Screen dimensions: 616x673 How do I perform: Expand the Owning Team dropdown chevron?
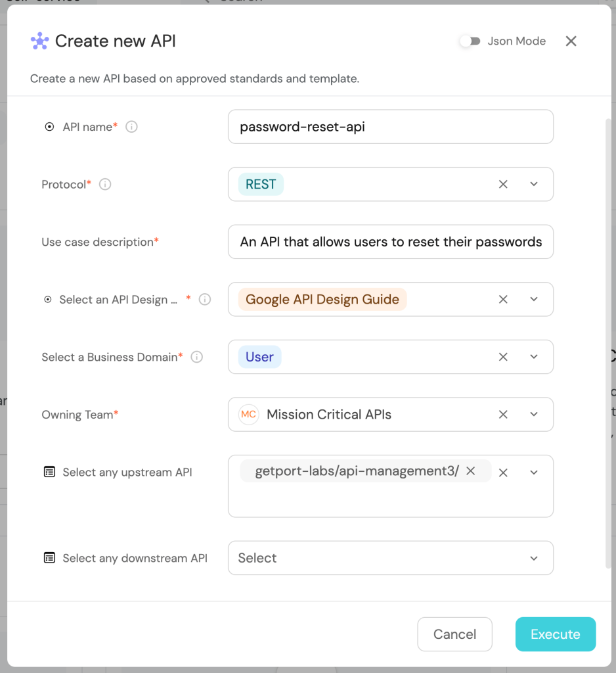coord(534,415)
